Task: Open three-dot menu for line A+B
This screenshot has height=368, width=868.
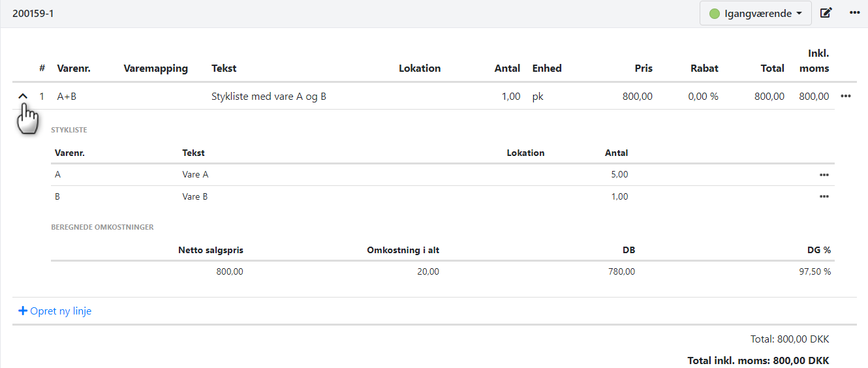Action: point(846,97)
